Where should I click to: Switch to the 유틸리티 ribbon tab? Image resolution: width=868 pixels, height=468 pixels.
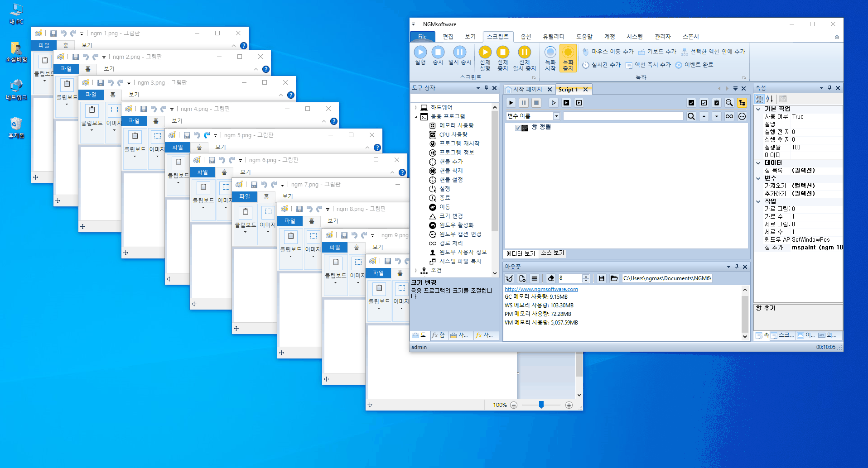pyautogui.click(x=554, y=37)
